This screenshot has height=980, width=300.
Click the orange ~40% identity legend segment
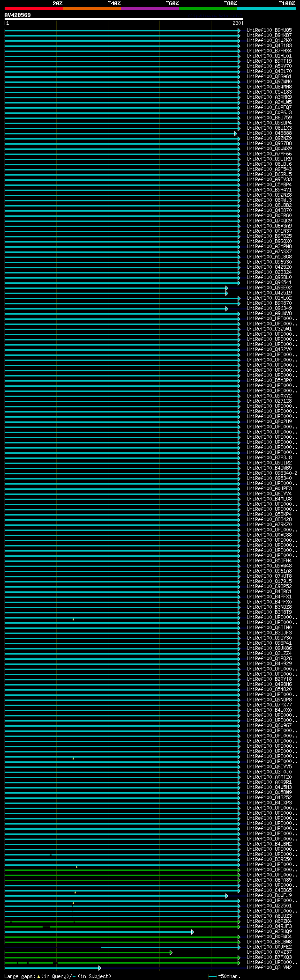(x=92, y=8)
